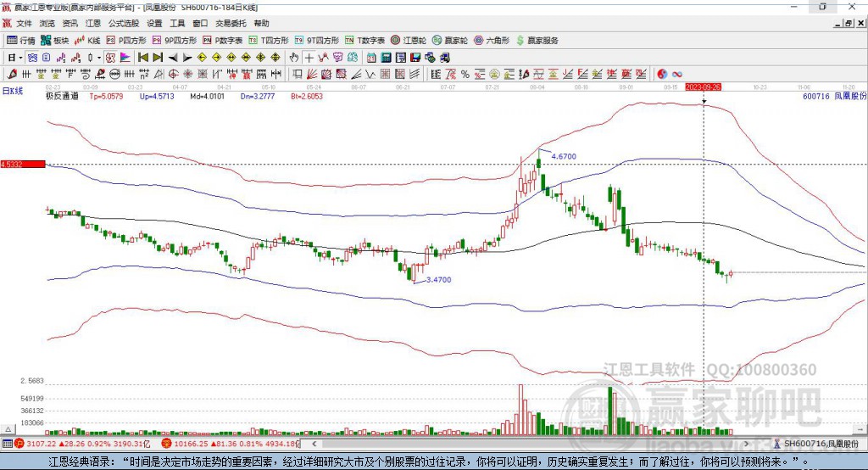Show the K线 candlestick chart

87,41
